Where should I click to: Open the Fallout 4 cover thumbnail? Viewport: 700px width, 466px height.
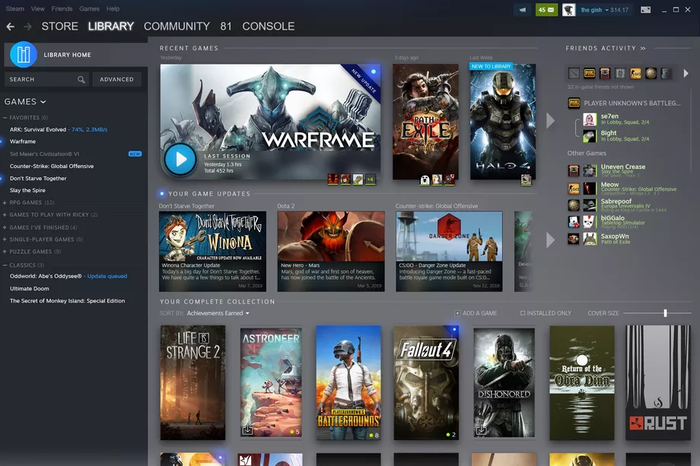click(x=426, y=383)
